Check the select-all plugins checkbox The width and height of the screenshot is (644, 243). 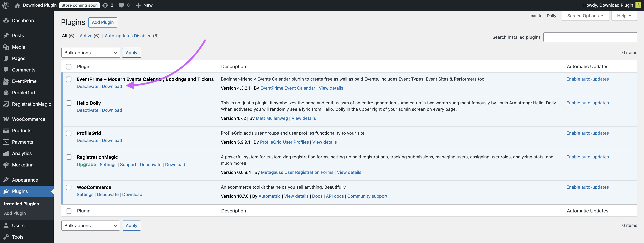click(69, 67)
